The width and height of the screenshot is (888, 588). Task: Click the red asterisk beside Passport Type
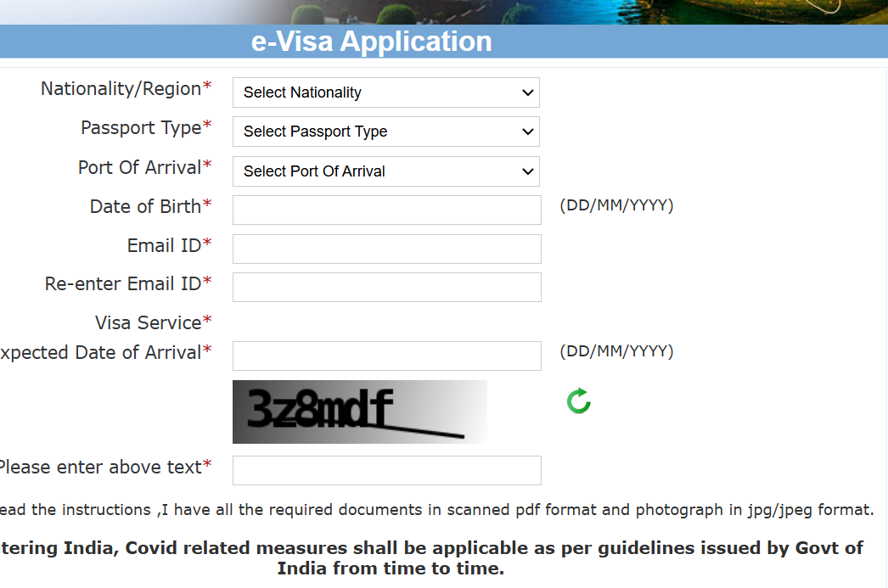point(207,124)
